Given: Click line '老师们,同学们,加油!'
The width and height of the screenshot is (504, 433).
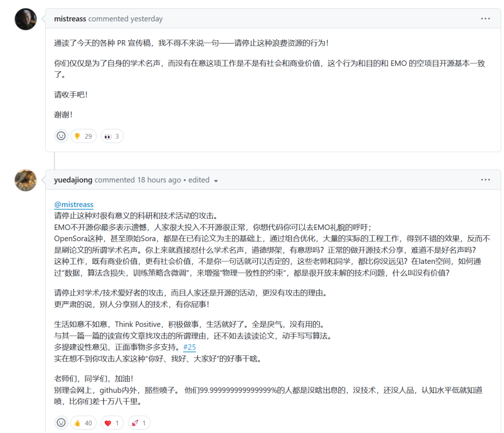Looking at the screenshot, I should (93, 379).
